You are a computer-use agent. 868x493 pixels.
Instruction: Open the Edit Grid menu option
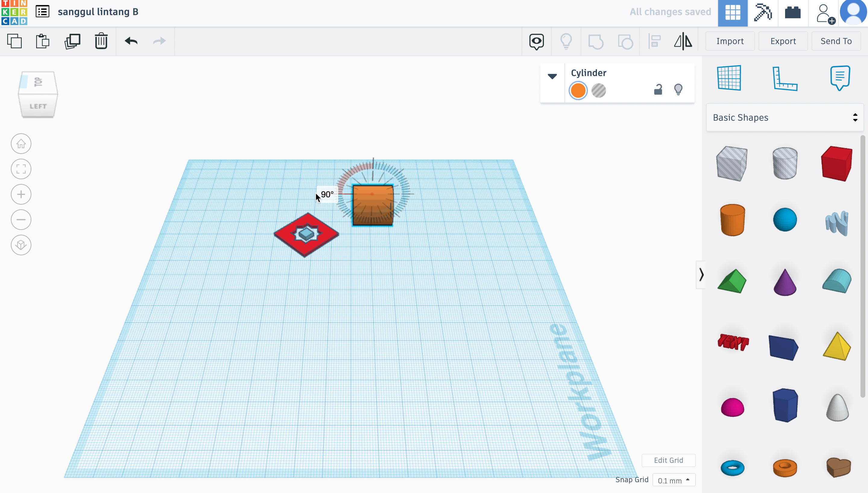(668, 460)
